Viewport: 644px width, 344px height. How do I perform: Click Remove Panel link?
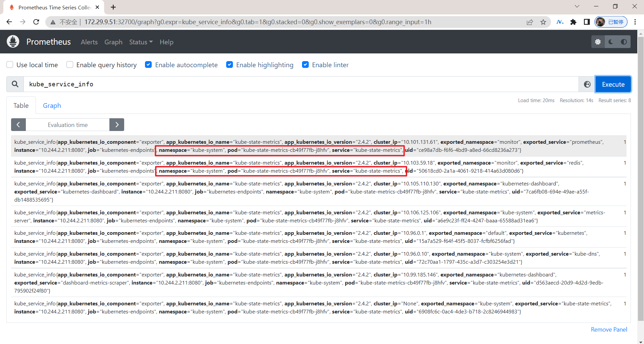click(609, 330)
